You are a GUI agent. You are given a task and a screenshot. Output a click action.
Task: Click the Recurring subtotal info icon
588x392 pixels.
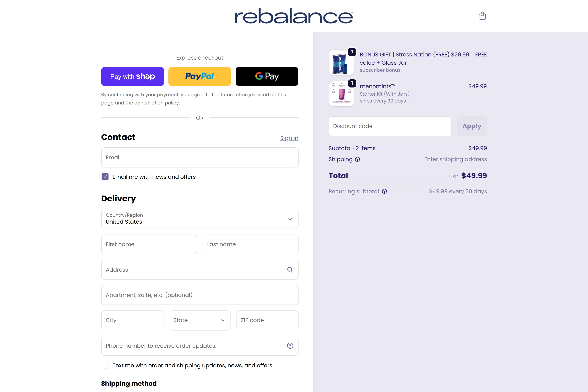point(385,191)
